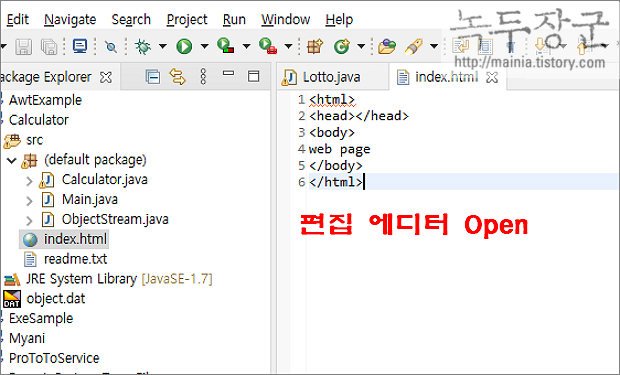Click the <html> line in the editor
Viewport: 620px width, 375px height.
(332, 100)
